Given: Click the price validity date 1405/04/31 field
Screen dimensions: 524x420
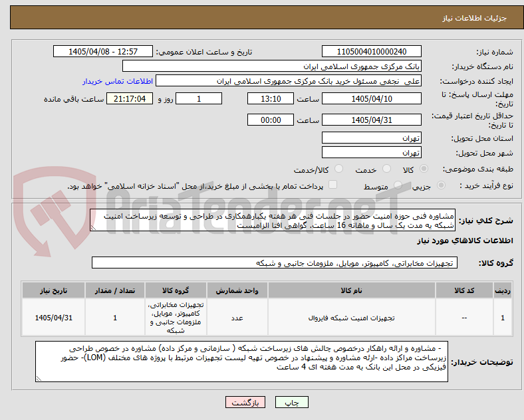Looking at the screenshot, I should tap(372, 120).
